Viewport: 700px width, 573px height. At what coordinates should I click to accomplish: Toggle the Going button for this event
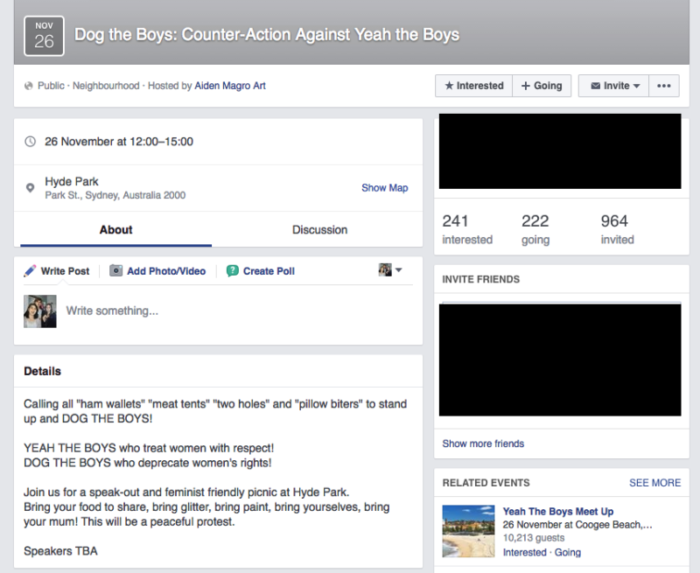coord(542,86)
